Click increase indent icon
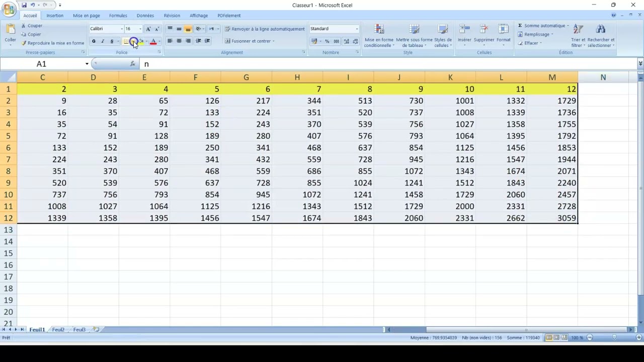This screenshot has width=644, height=362. point(207,41)
